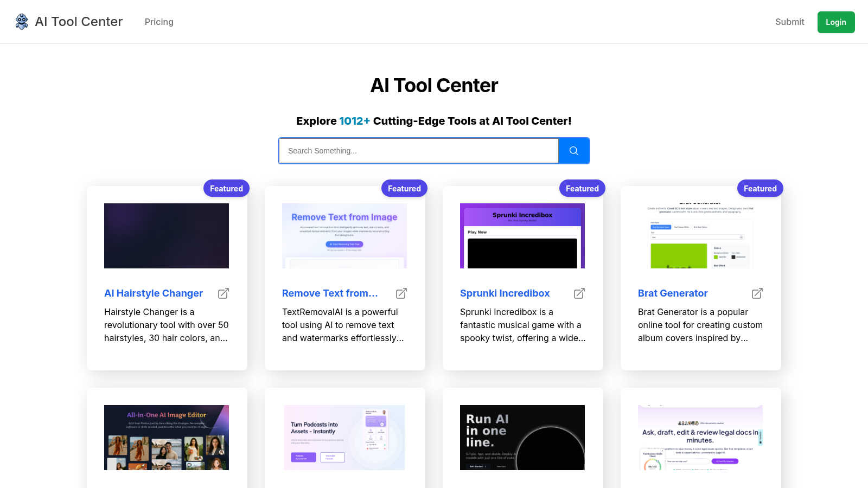Click the 'Brat Generator is a popular' description

click(700, 325)
